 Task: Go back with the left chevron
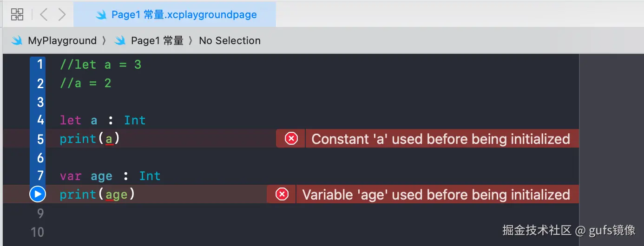tap(44, 14)
